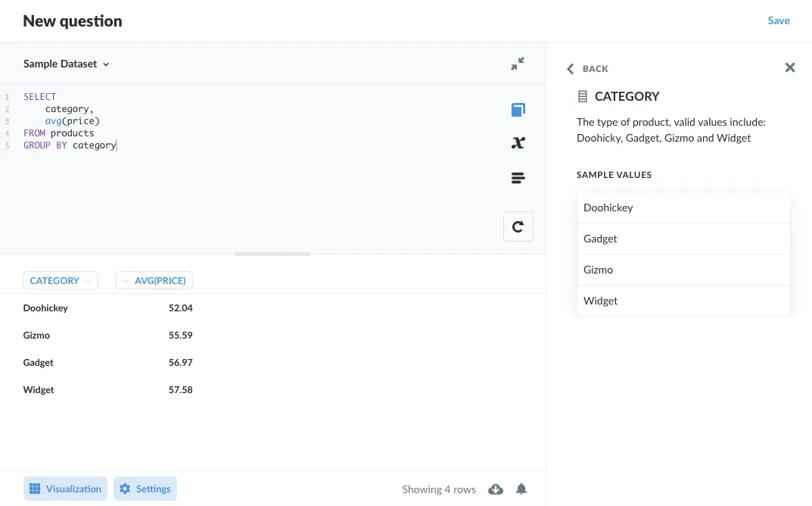The width and height of the screenshot is (812, 506).
Task: Open the visualization Settings tab
Action: (x=145, y=489)
